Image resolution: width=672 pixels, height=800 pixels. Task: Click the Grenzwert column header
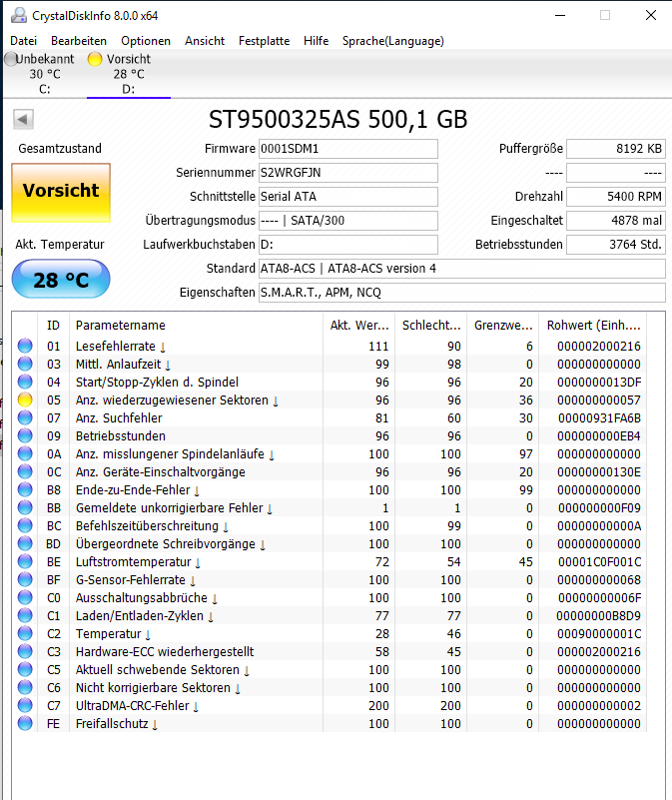[x=502, y=325]
